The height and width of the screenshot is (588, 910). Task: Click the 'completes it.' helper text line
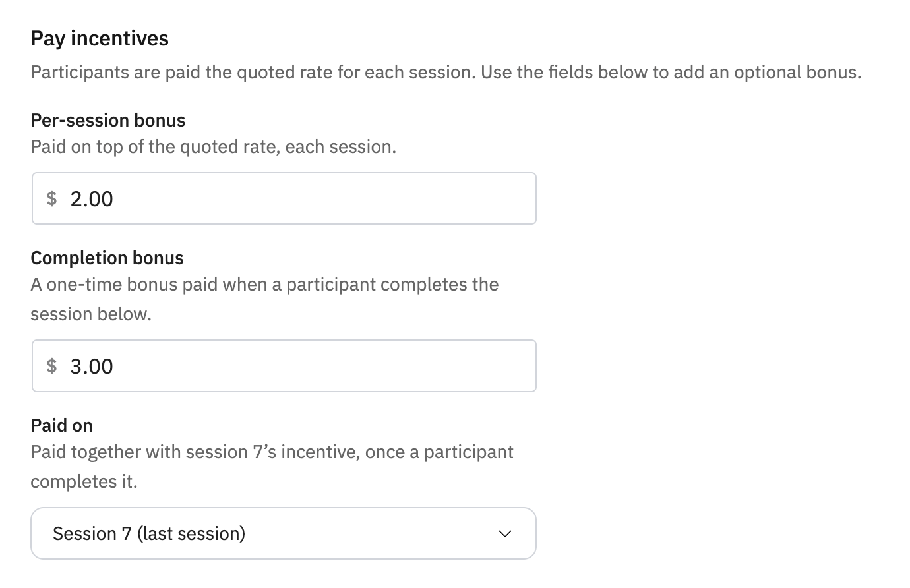(x=84, y=481)
